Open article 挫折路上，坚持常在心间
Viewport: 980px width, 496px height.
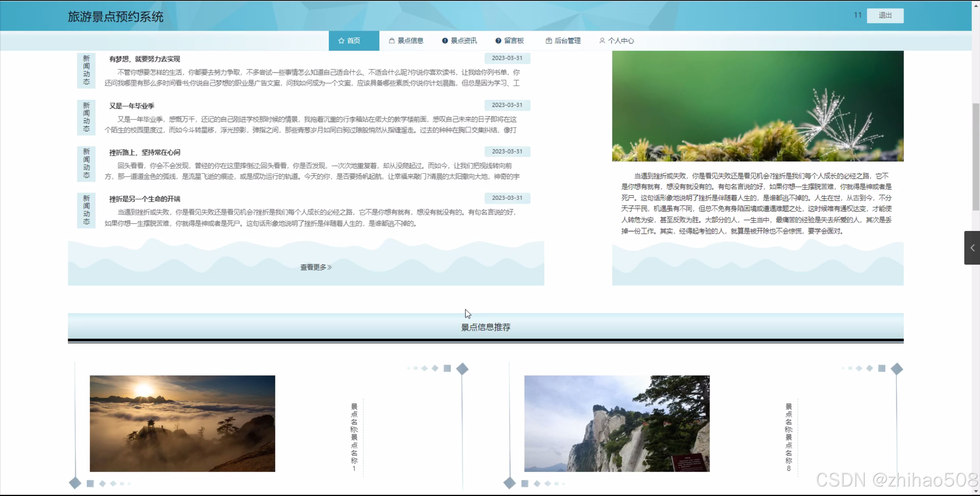tap(144, 152)
